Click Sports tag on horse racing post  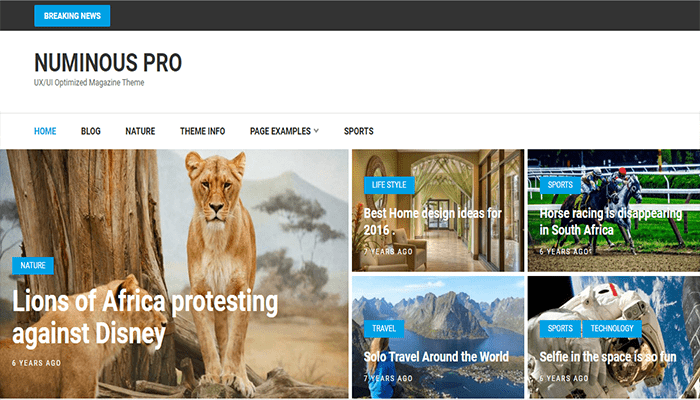click(560, 185)
